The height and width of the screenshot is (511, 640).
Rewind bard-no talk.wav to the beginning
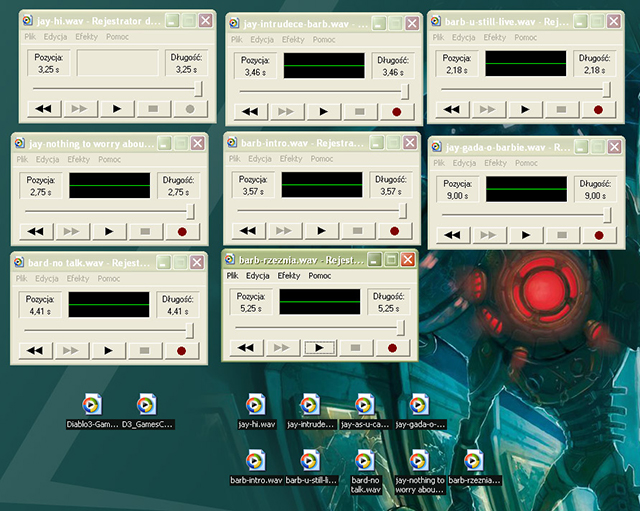point(35,350)
